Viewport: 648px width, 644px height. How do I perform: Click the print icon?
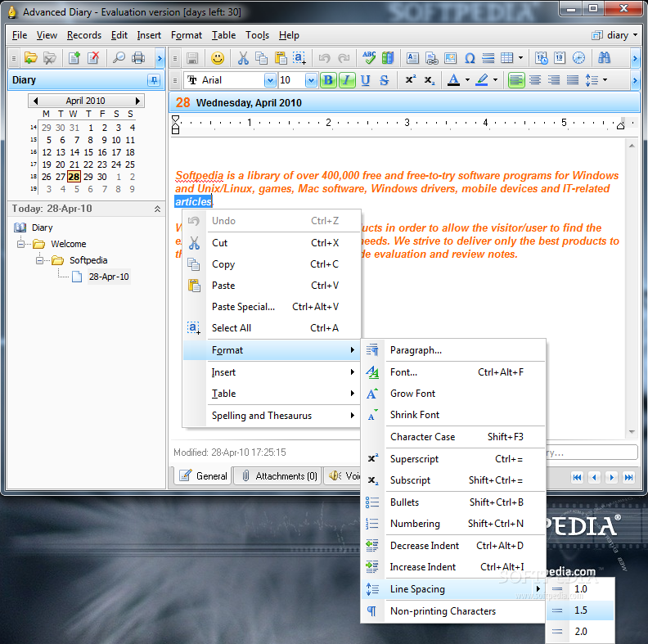(138, 58)
